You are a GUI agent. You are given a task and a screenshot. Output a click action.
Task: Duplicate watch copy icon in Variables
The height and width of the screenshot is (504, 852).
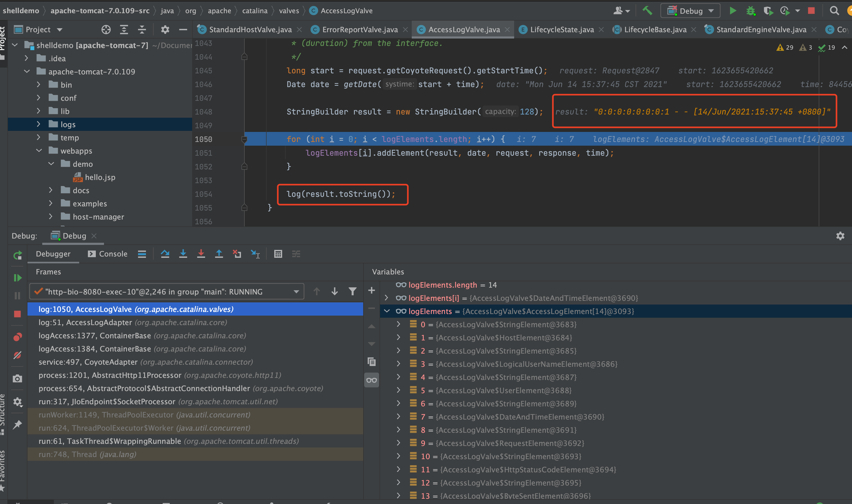click(x=372, y=362)
